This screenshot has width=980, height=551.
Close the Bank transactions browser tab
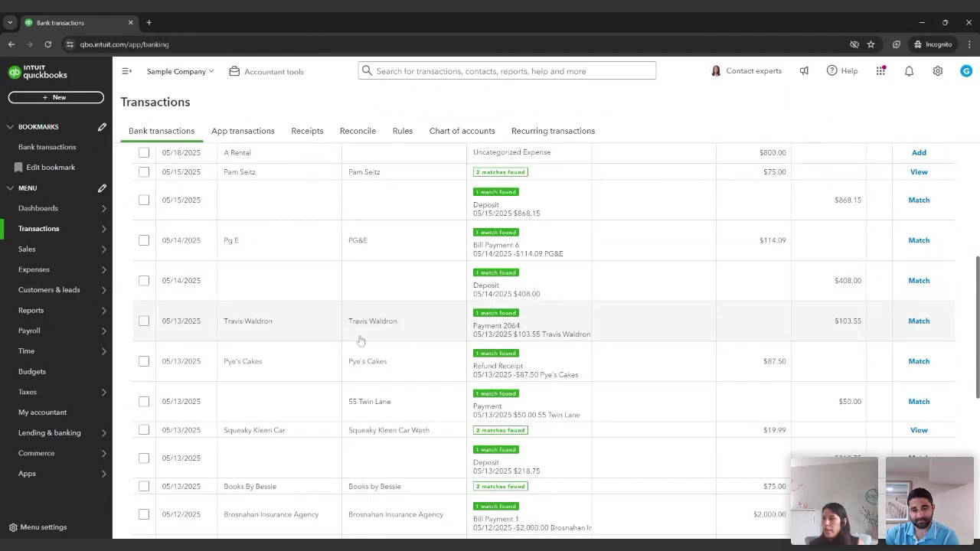130,22
